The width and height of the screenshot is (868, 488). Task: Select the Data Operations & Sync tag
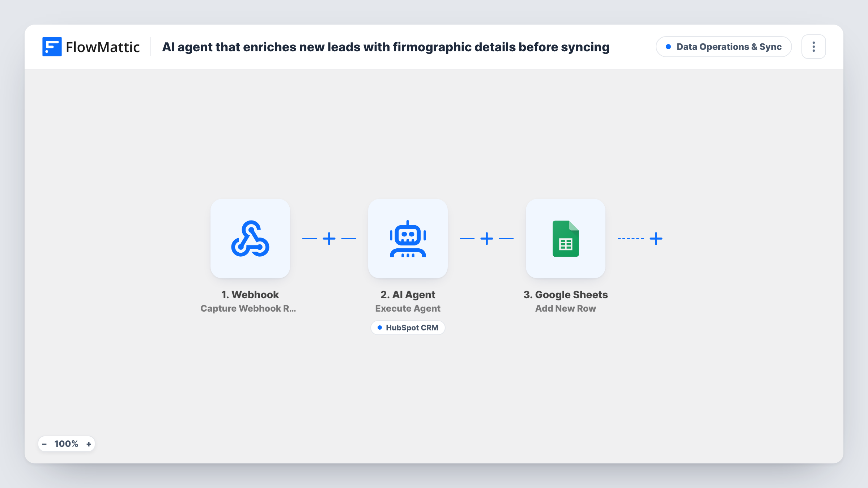[x=724, y=47]
